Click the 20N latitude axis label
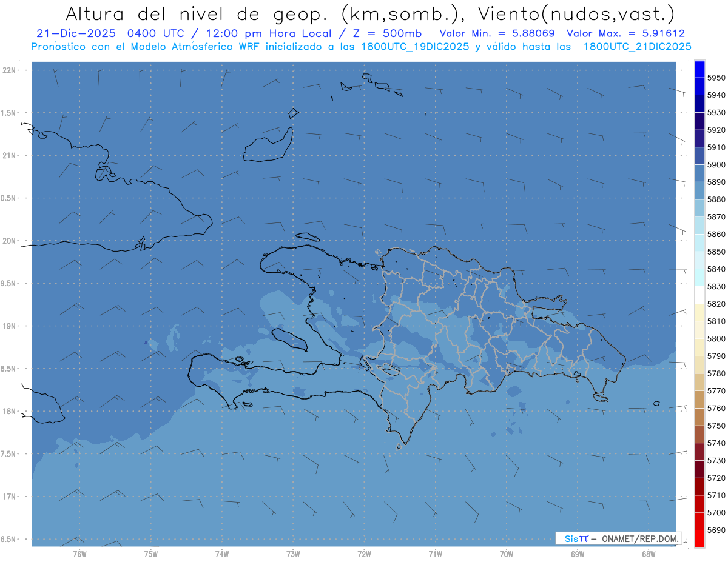728x562 pixels. pos(9,241)
